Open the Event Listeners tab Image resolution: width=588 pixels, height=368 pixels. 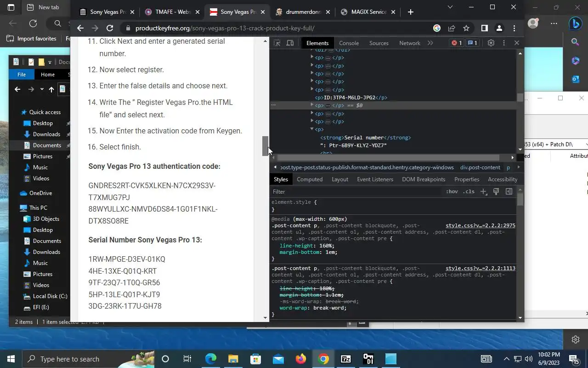pos(375,179)
